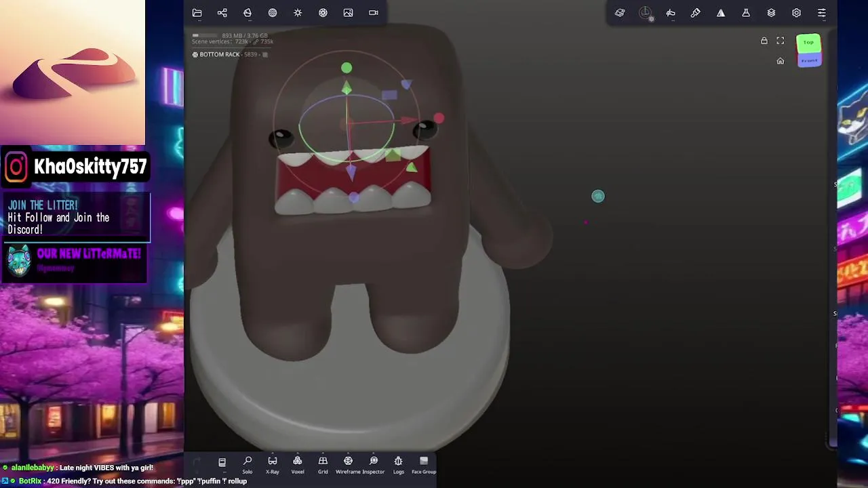The height and width of the screenshot is (488, 868).
Task: Open the Stroke hand menu
Action: tap(671, 13)
